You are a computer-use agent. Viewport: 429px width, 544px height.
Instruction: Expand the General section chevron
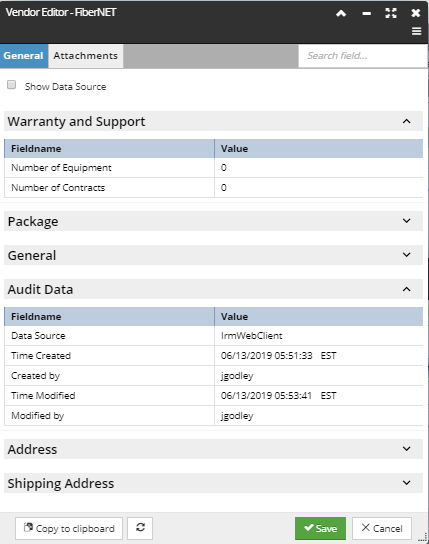[406, 255]
